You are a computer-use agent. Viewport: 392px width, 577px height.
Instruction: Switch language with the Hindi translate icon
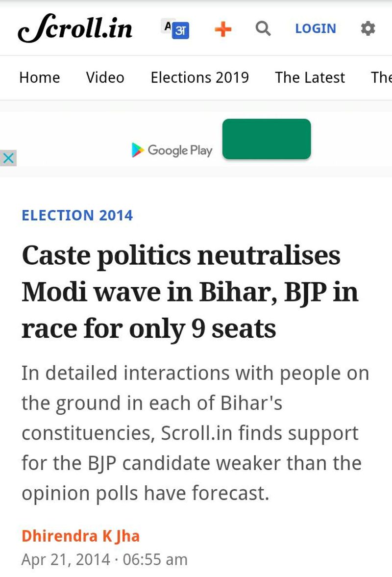click(175, 29)
